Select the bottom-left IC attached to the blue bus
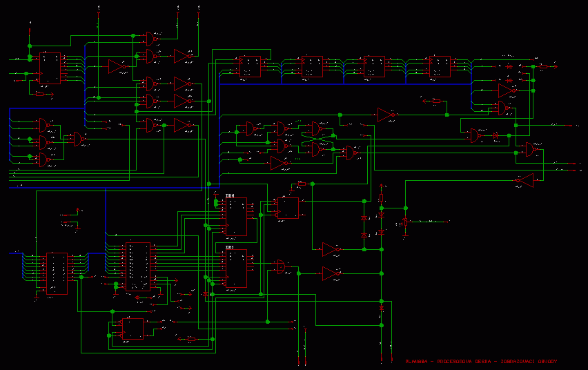This screenshot has width=588, height=370. (x=57, y=273)
